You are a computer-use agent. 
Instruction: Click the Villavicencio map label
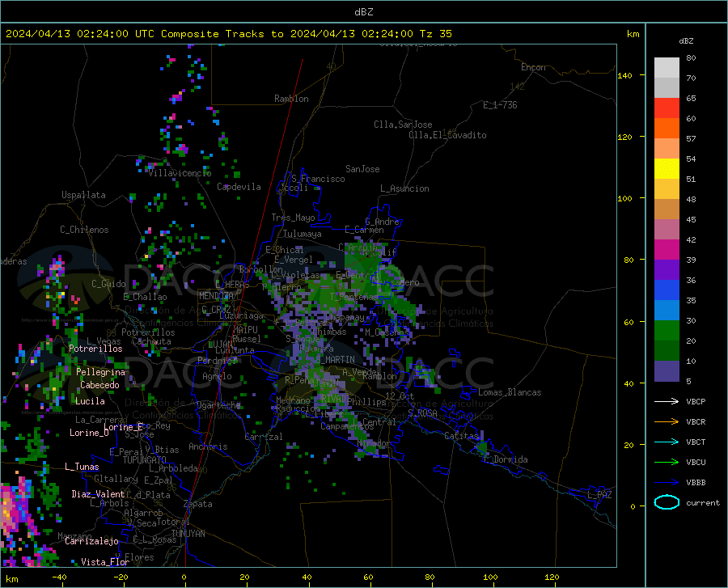click(x=180, y=173)
